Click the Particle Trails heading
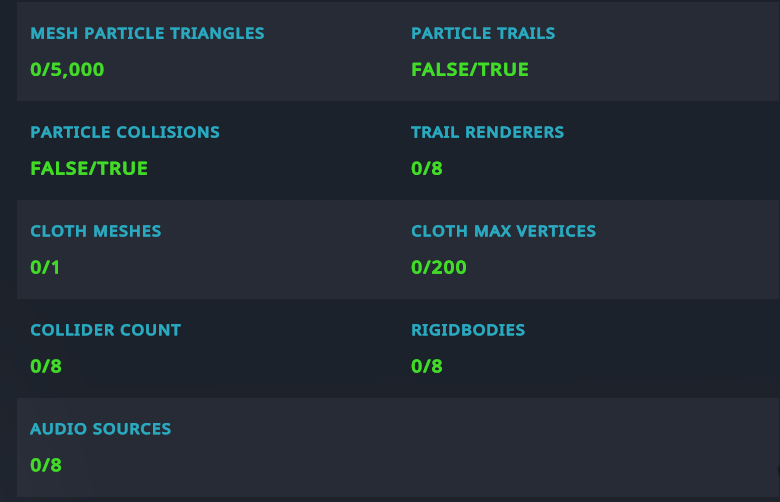This screenshot has width=780, height=502. tap(482, 33)
